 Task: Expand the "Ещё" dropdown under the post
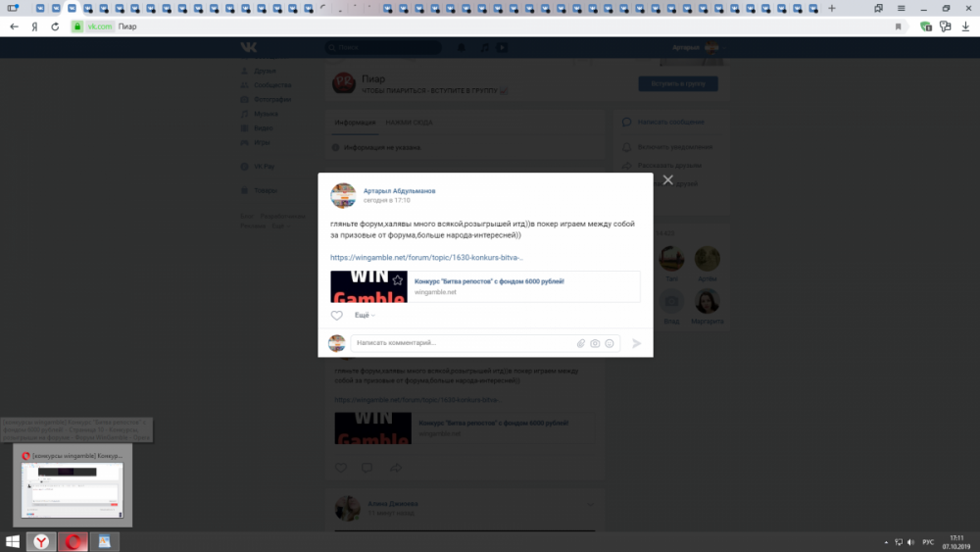tap(365, 316)
